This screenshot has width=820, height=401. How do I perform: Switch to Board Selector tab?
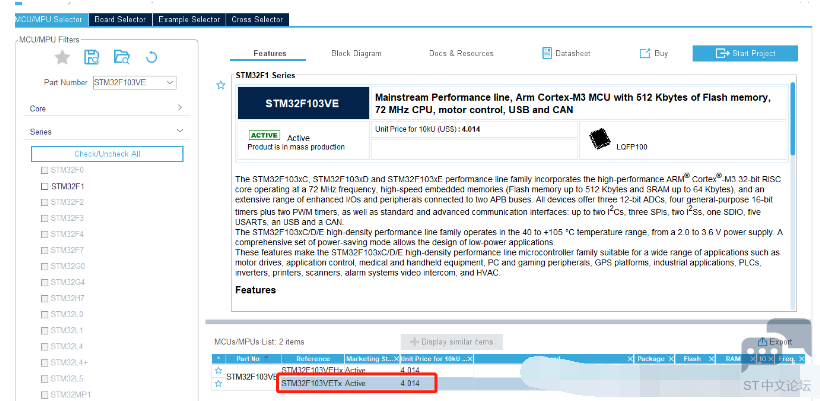click(x=120, y=19)
